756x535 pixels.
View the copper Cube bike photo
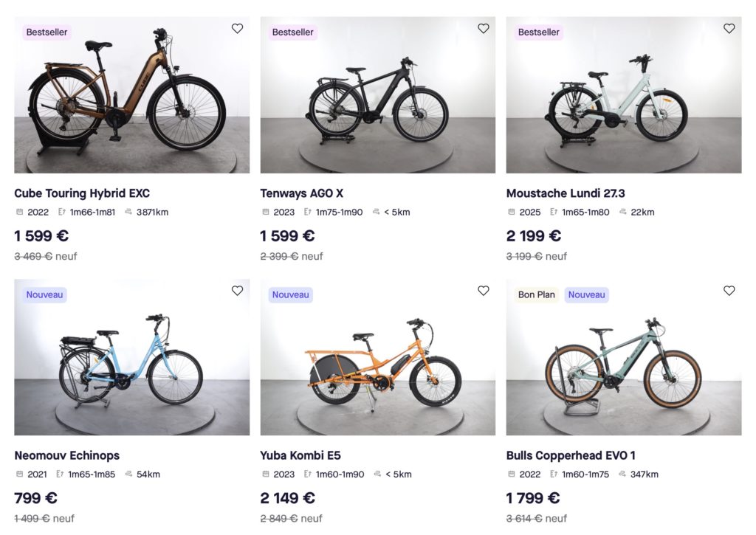point(131,96)
